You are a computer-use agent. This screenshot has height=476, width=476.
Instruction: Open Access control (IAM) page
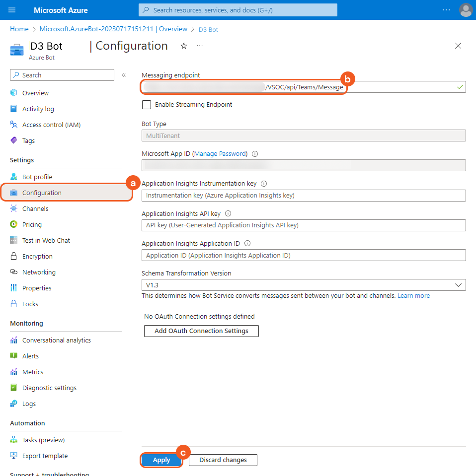pos(51,125)
